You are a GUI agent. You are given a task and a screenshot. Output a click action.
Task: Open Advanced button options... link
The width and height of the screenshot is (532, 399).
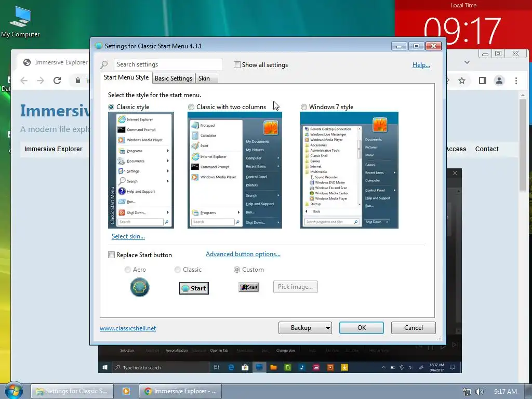(243, 254)
